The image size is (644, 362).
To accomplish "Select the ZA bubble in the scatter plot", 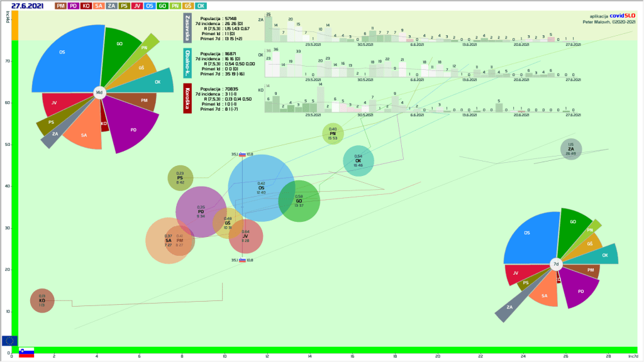I will pos(571,149).
